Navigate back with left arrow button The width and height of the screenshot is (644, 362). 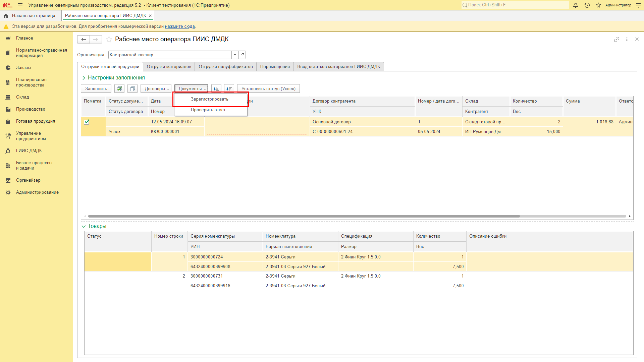coord(84,40)
